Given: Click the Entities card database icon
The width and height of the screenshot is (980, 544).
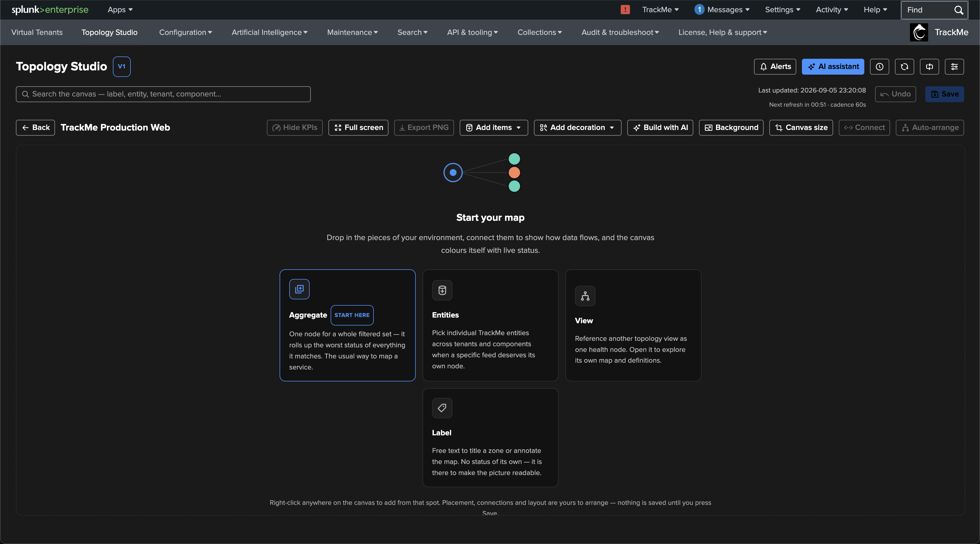Looking at the screenshot, I should 442,291.
